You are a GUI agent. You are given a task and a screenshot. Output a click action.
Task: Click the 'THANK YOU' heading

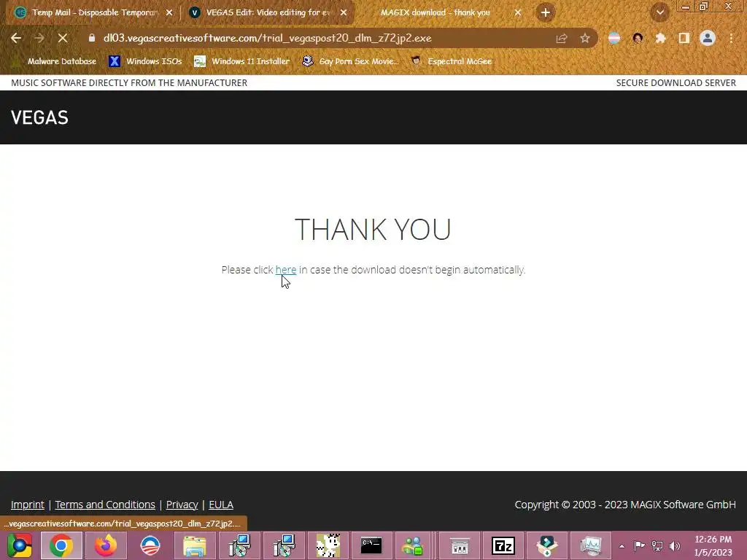coord(373,229)
